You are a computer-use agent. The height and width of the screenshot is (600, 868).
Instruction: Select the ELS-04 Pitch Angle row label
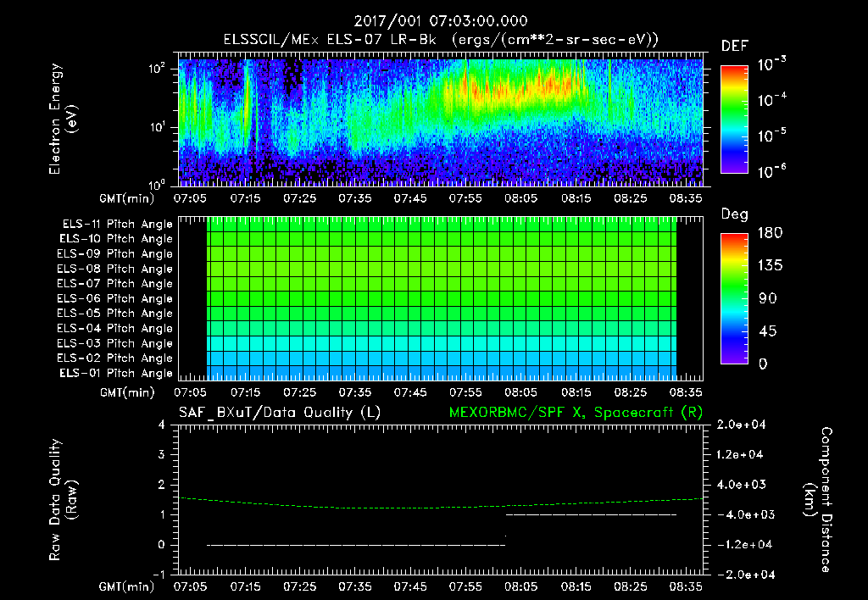(x=115, y=329)
